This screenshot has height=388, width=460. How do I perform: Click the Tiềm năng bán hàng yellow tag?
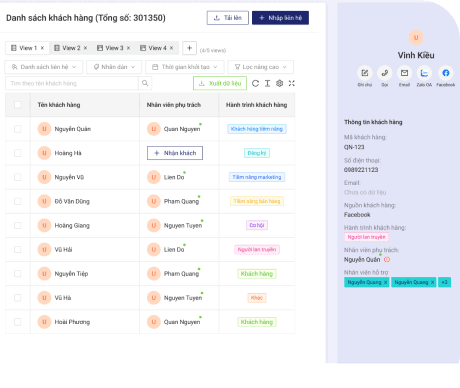click(x=257, y=201)
